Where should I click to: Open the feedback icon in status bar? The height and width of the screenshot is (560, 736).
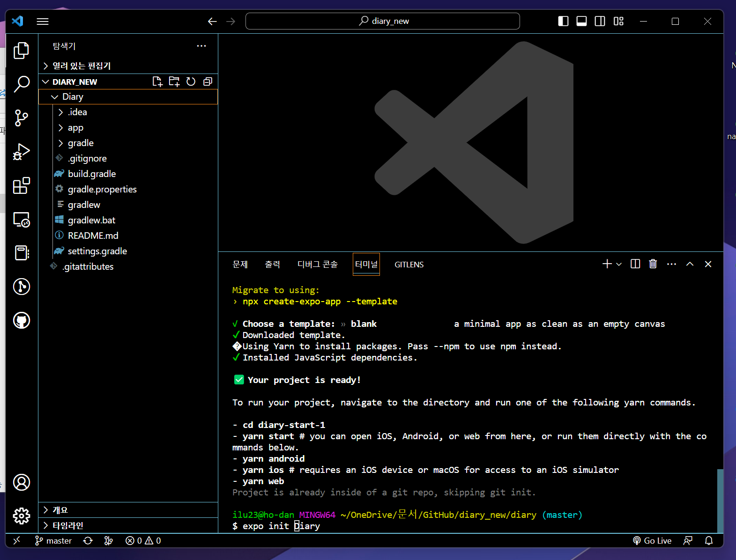[x=688, y=541]
